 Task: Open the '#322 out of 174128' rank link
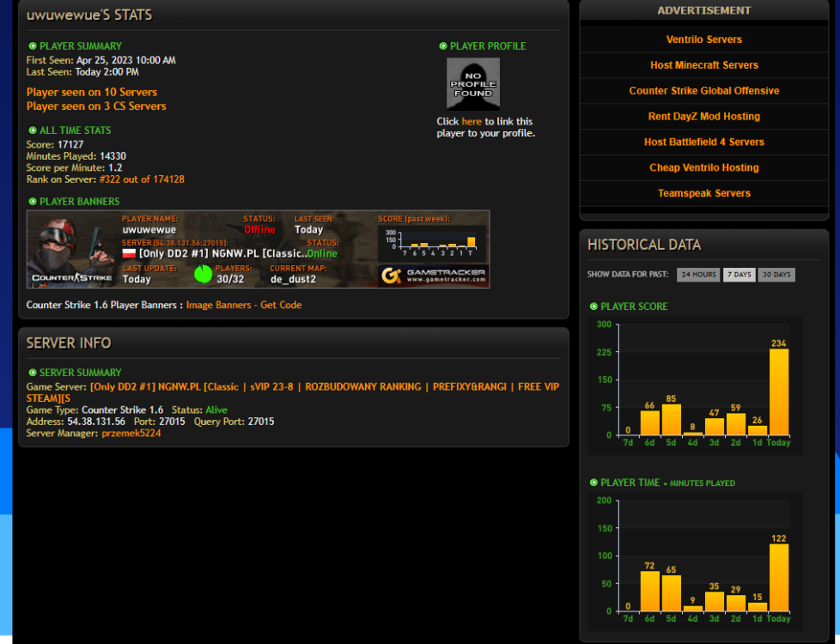coord(142,179)
